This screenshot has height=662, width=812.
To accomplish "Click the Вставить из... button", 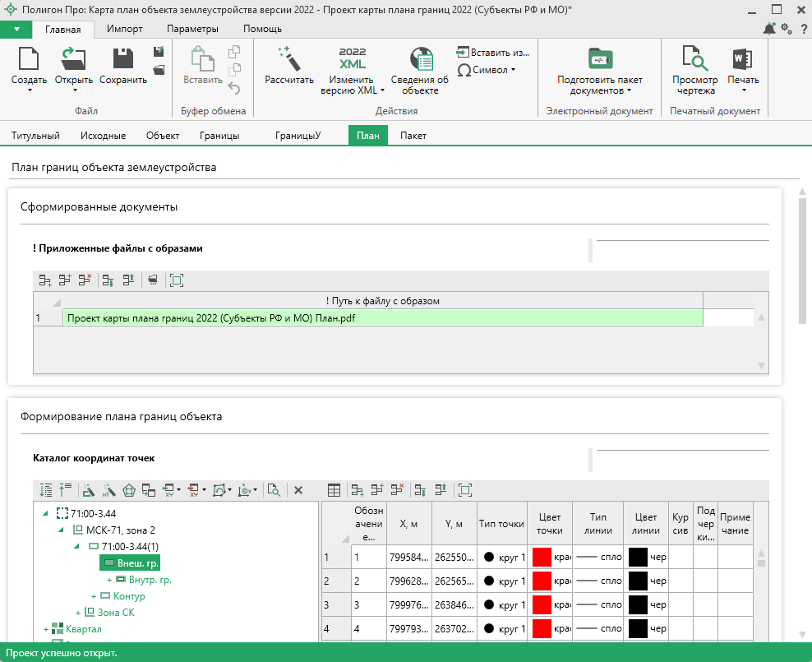I will point(493,52).
